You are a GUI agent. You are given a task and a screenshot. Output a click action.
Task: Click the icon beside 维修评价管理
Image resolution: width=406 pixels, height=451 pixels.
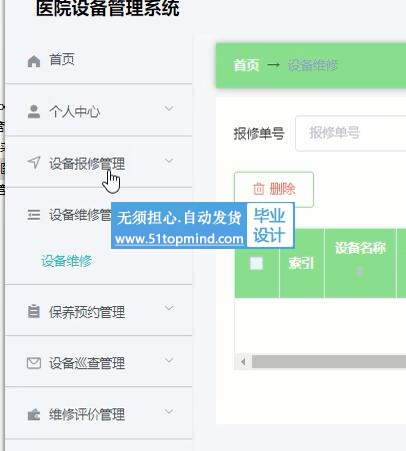[34, 415]
